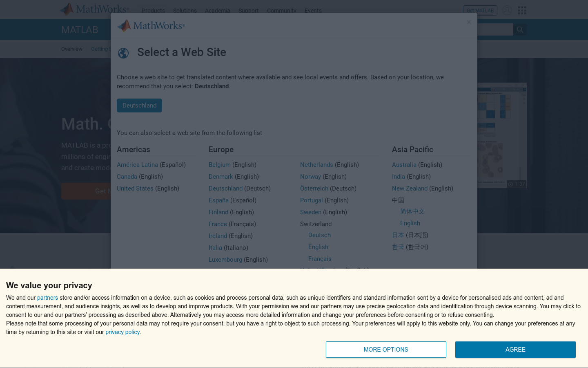Choose Switzerland Deutsch option
This screenshot has width=588, height=368.
point(319,235)
